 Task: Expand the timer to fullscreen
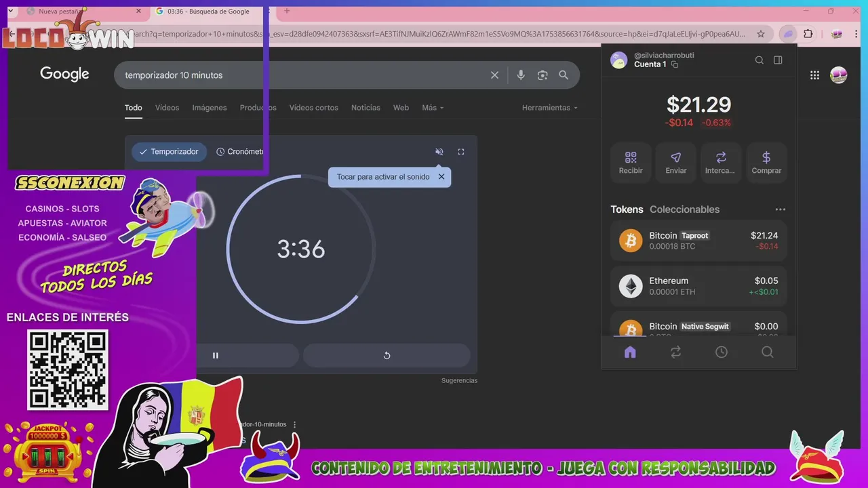click(461, 152)
